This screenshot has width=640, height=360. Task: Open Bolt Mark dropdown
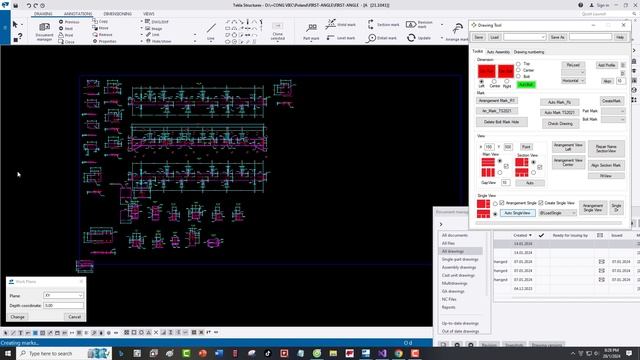(x=613, y=119)
